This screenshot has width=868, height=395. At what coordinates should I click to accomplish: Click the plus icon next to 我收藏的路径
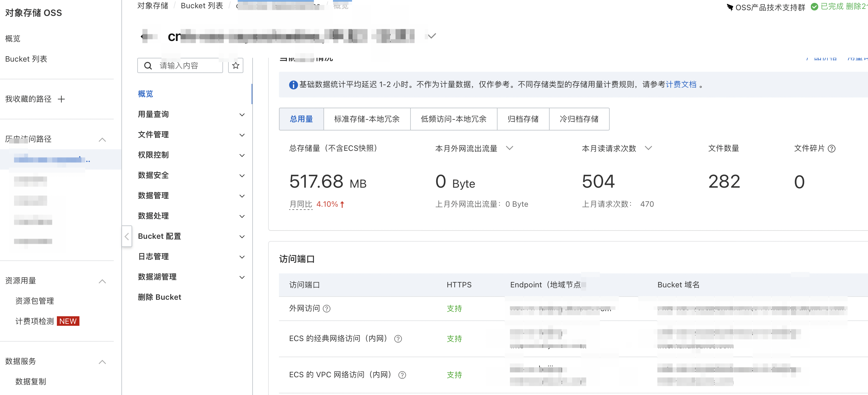(61, 99)
